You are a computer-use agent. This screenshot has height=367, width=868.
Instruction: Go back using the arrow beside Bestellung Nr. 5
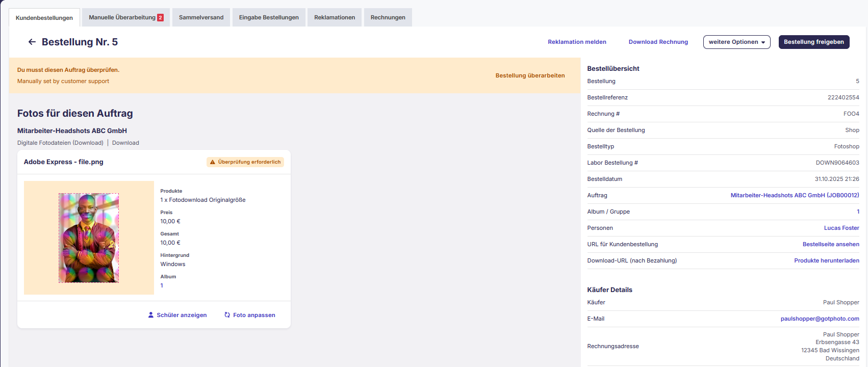[32, 42]
